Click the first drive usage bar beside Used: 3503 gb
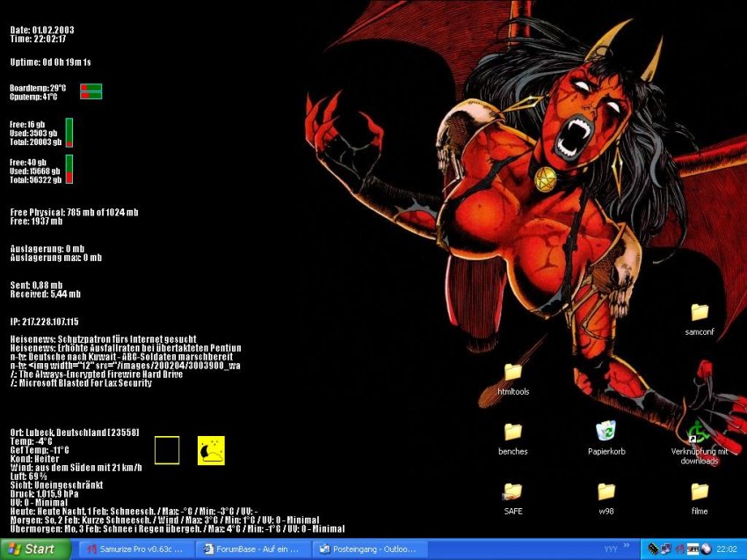Image resolution: width=747 pixels, height=560 pixels. point(69,133)
